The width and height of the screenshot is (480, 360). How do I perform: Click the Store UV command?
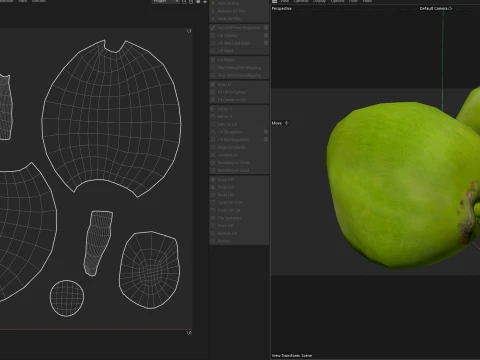pos(239,226)
